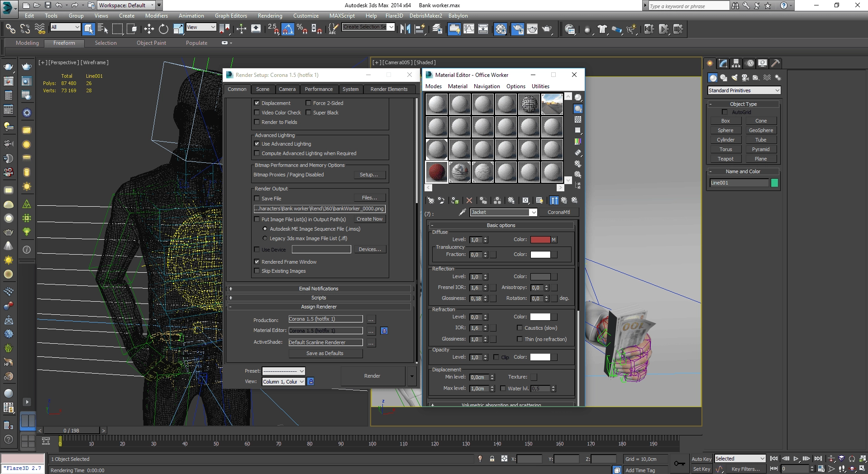Create a Teapot primitive button

725,159
